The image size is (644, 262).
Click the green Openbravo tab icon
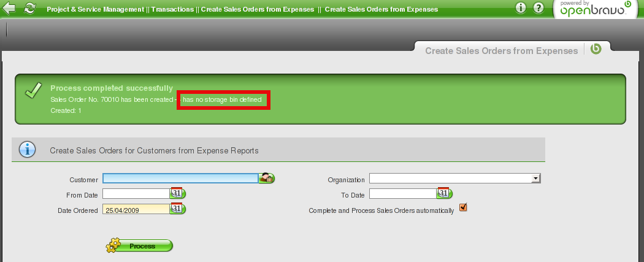(596, 49)
